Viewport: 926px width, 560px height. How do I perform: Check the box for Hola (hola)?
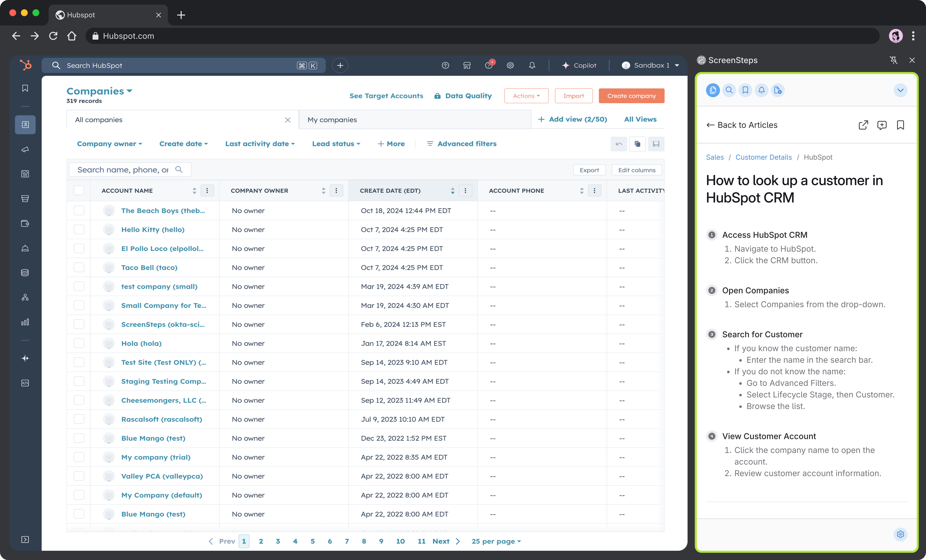(x=79, y=343)
